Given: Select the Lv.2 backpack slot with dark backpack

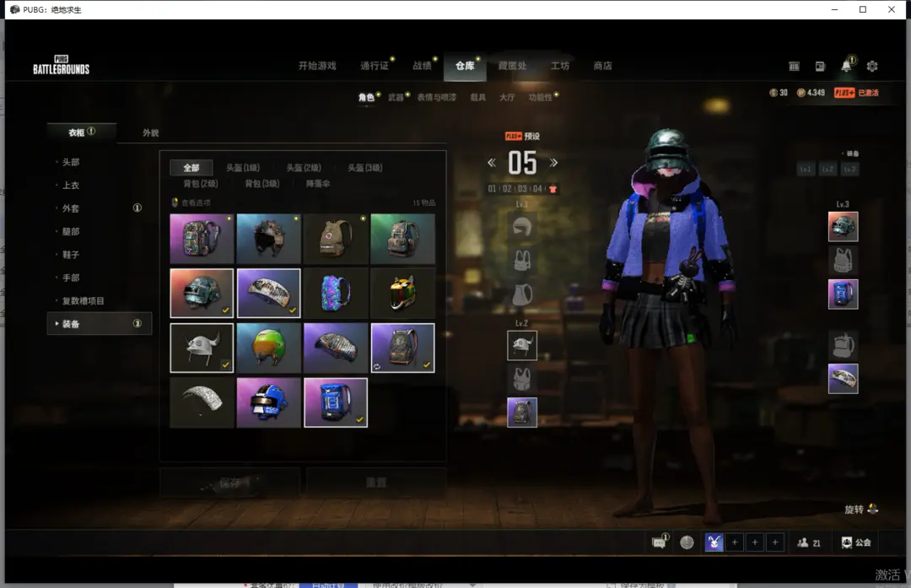Looking at the screenshot, I should click(522, 413).
